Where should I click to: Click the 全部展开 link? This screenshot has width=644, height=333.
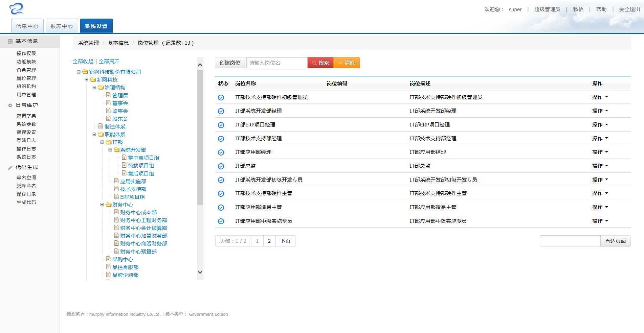(x=109, y=61)
